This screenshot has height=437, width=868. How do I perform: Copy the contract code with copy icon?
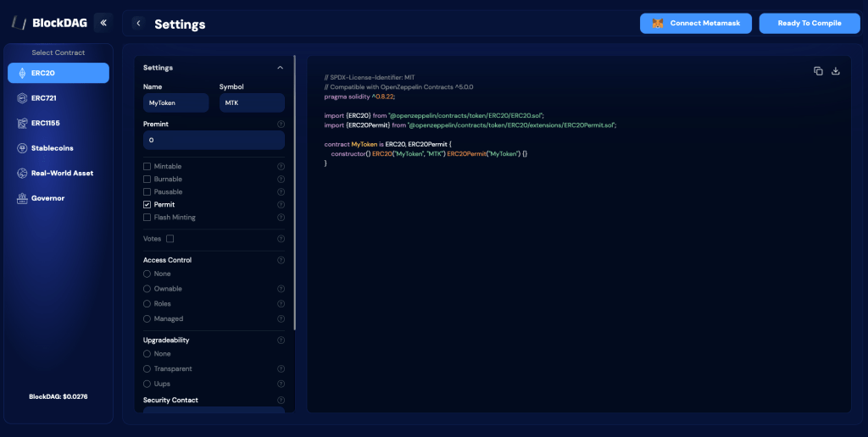[818, 71]
